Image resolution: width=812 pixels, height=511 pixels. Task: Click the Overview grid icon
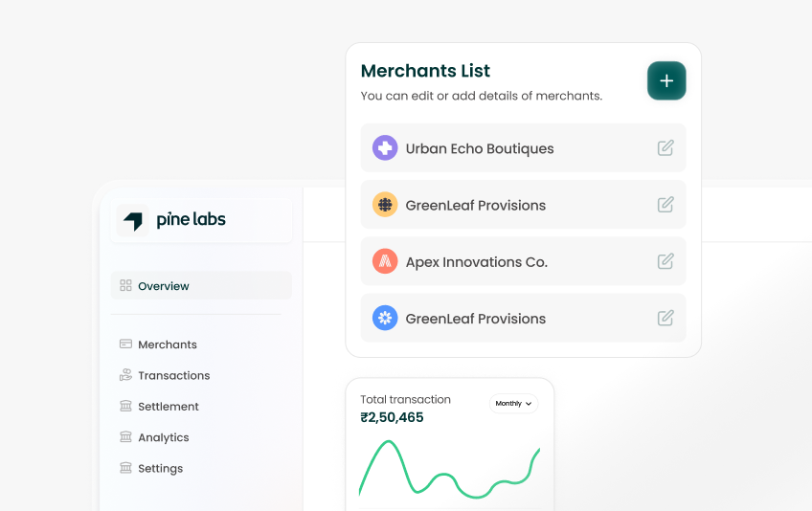(125, 286)
